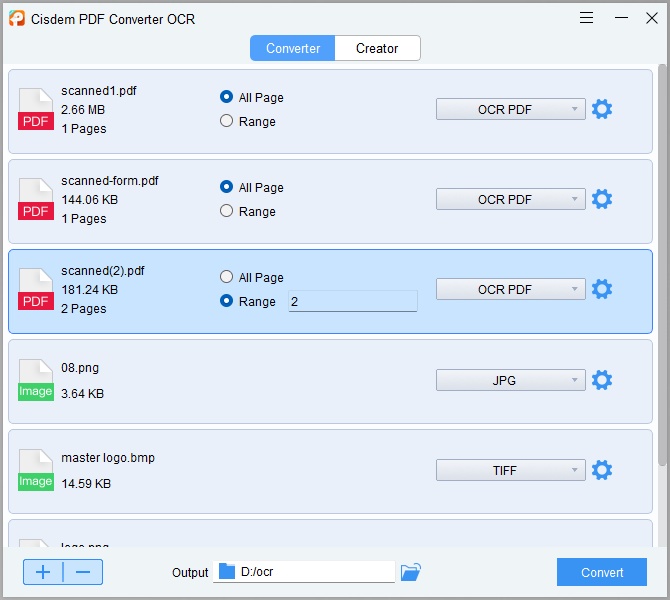Select All Page for scanned-form.pdf
The width and height of the screenshot is (670, 600).
coord(252,187)
